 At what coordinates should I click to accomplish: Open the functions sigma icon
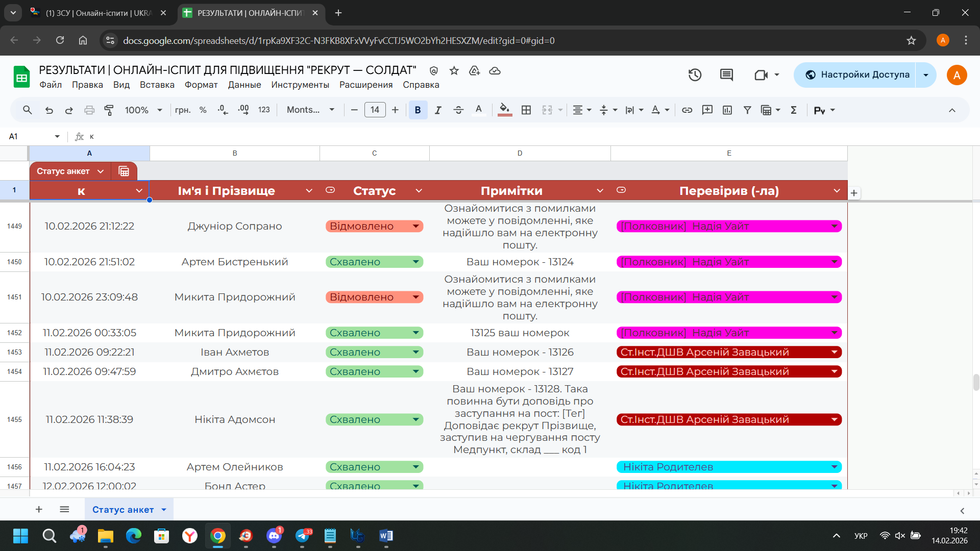tap(794, 110)
